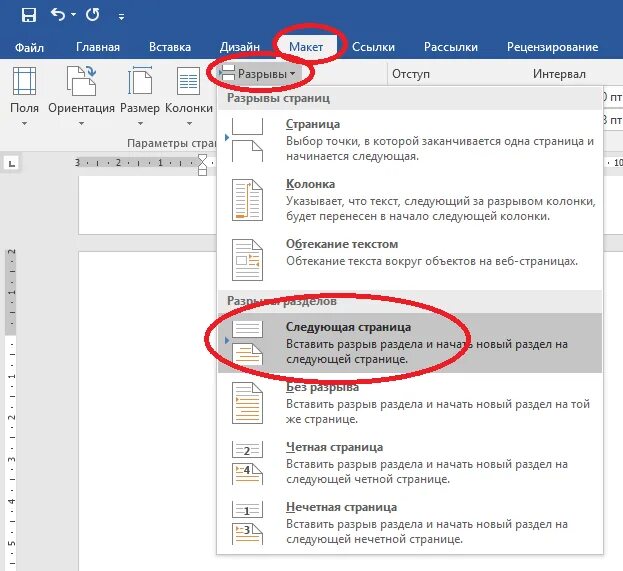
Task: Click the Repeat action icon
Action: click(x=93, y=15)
